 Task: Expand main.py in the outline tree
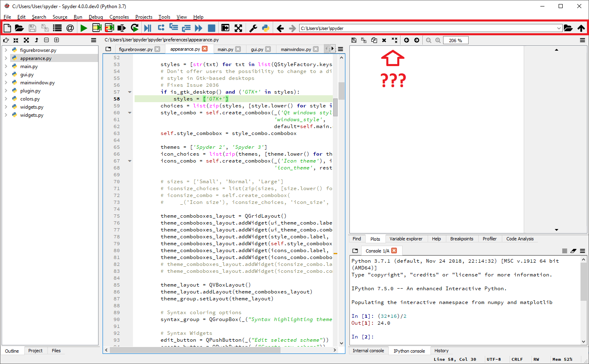pos(6,66)
